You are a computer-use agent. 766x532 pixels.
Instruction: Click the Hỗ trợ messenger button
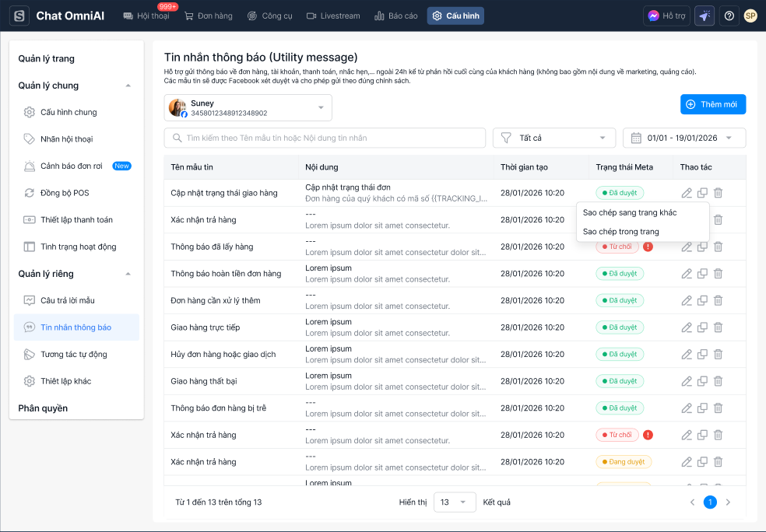666,16
